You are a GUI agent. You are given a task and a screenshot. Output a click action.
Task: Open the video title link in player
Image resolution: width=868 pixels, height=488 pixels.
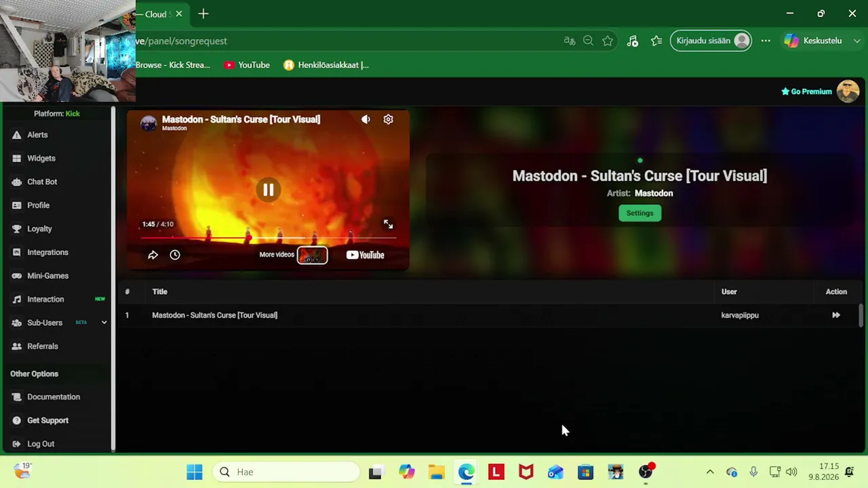pos(241,119)
